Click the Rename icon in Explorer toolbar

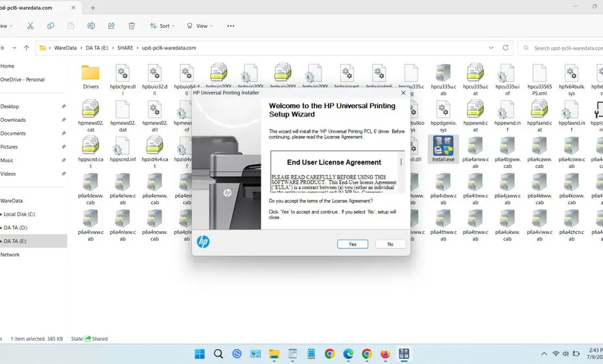[91, 26]
